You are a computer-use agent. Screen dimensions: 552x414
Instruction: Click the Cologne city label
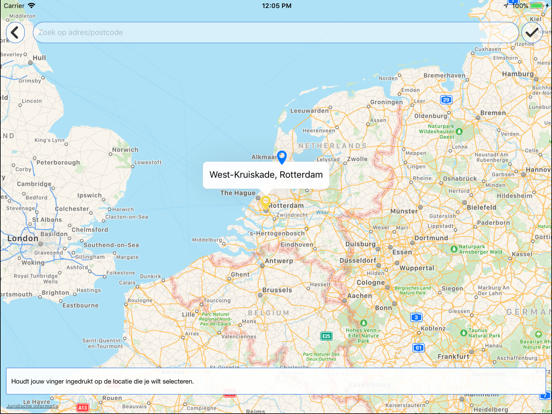pos(370,282)
